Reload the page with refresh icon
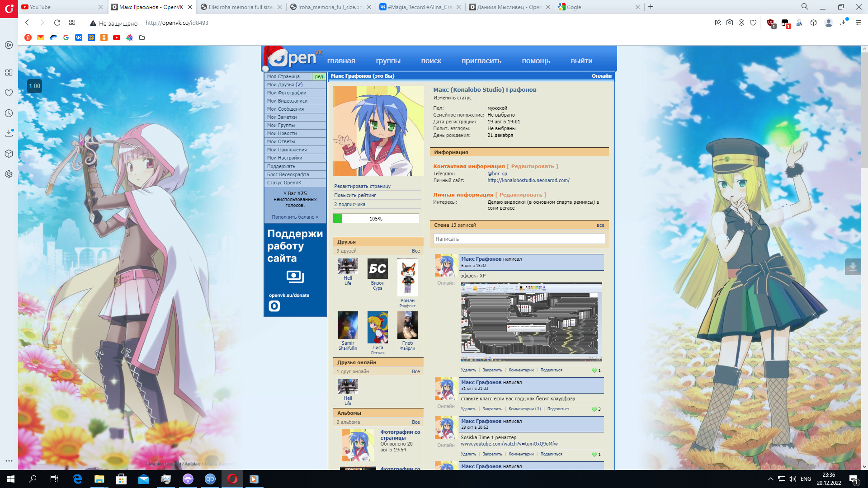868x488 pixels. (57, 23)
